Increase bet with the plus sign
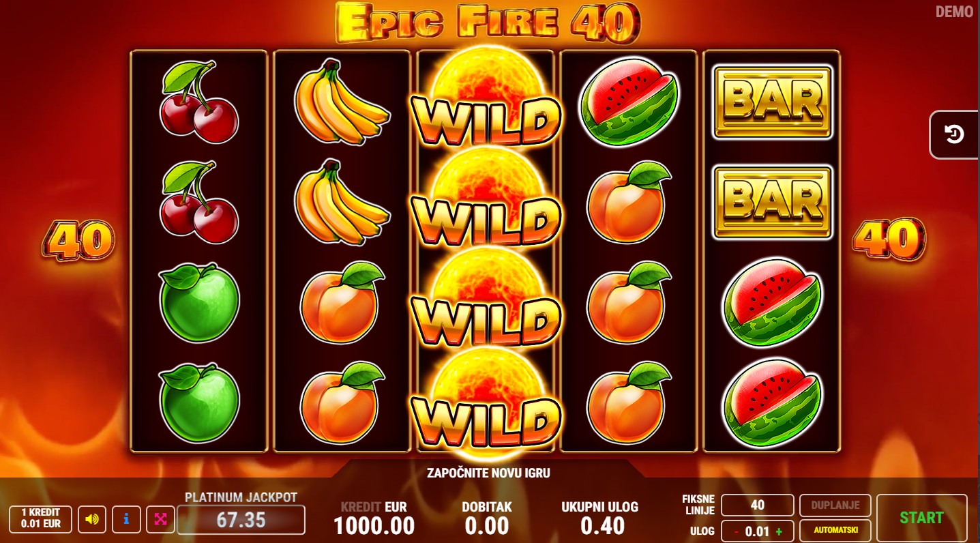Screen dimensions: 980x543 pyautogui.click(x=779, y=531)
